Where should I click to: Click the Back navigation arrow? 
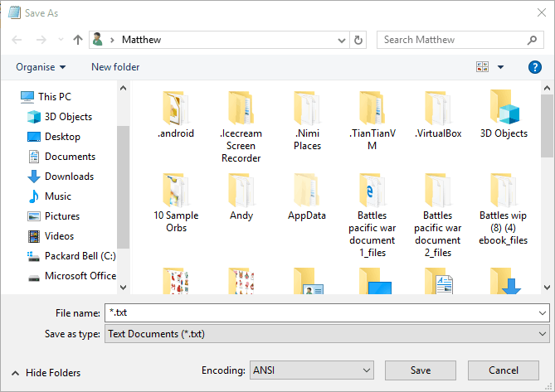[x=17, y=40]
